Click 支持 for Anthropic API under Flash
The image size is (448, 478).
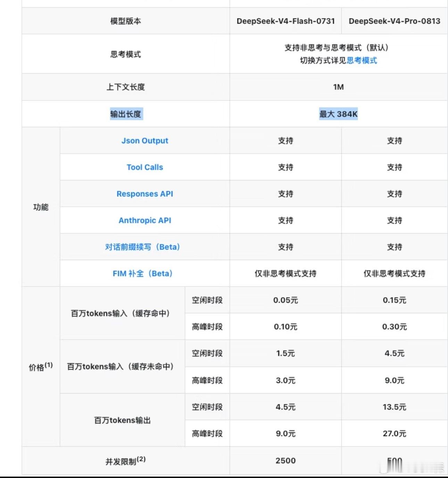(x=286, y=220)
